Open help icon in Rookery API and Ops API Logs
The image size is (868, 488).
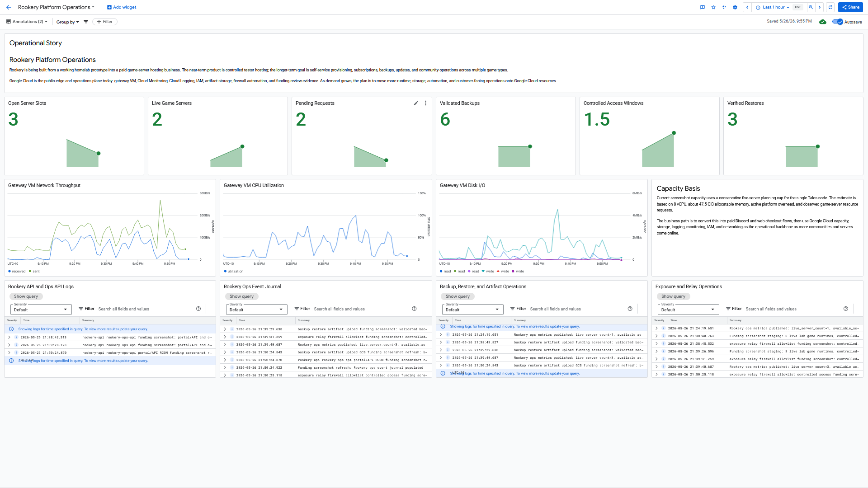(198, 309)
